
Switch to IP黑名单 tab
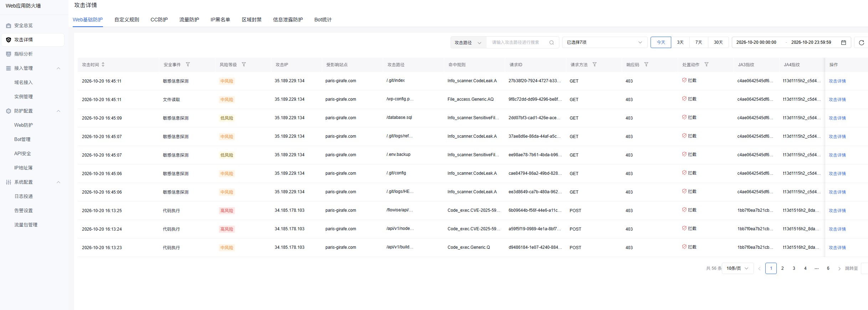point(220,20)
